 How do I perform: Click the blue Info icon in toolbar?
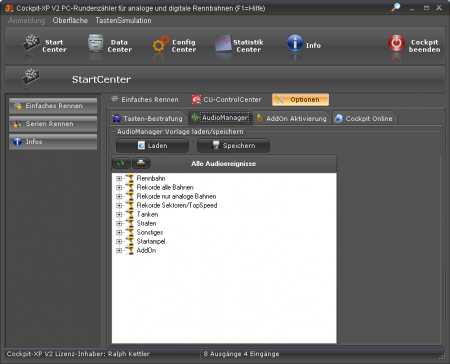pos(295,43)
